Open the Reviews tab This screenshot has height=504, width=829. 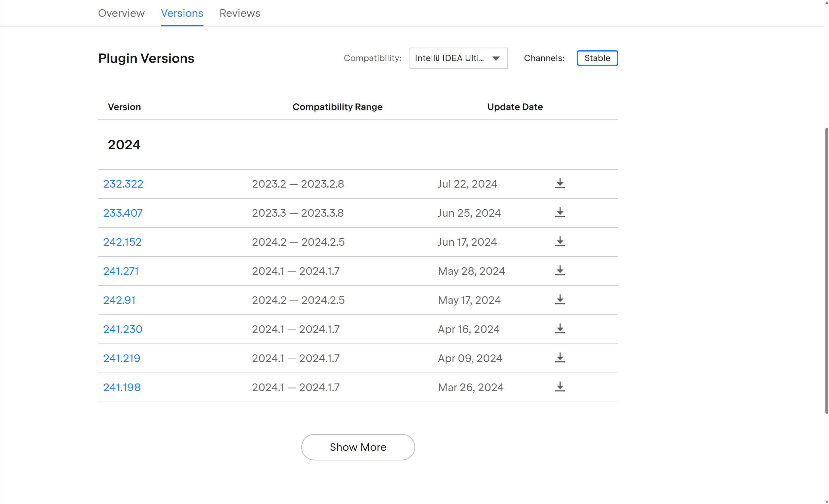pyautogui.click(x=239, y=13)
